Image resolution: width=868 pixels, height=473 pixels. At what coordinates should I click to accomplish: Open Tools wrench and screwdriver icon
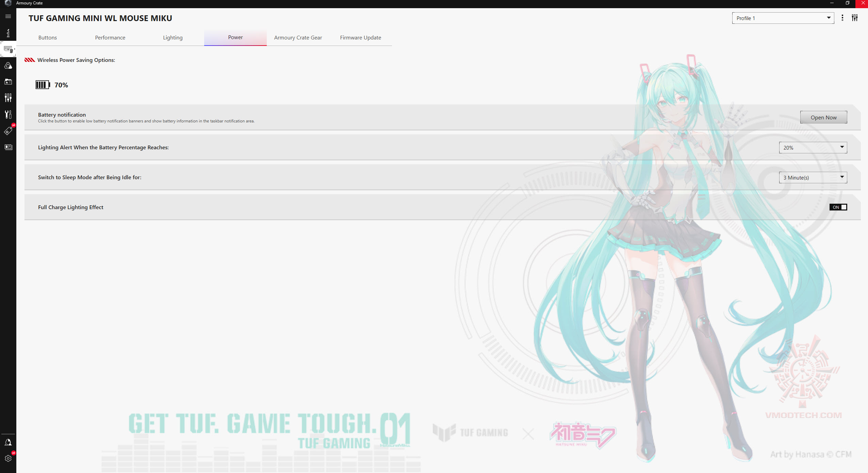(x=8, y=114)
